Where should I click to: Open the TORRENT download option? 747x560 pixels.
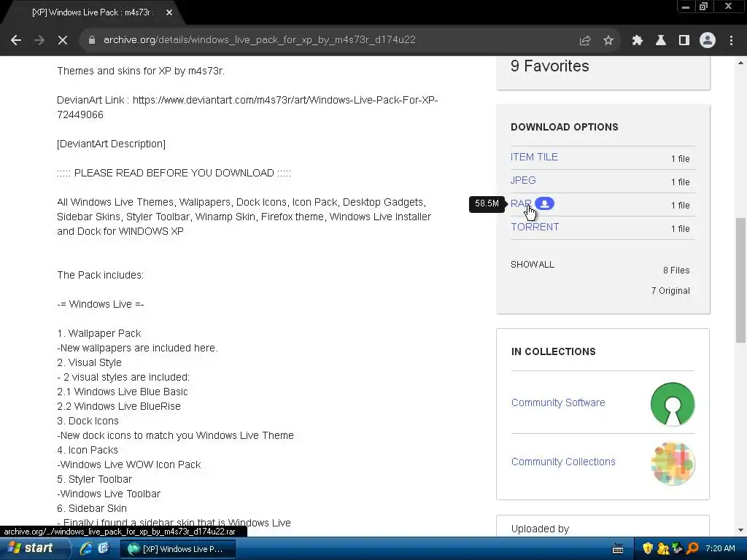(x=535, y=227)
